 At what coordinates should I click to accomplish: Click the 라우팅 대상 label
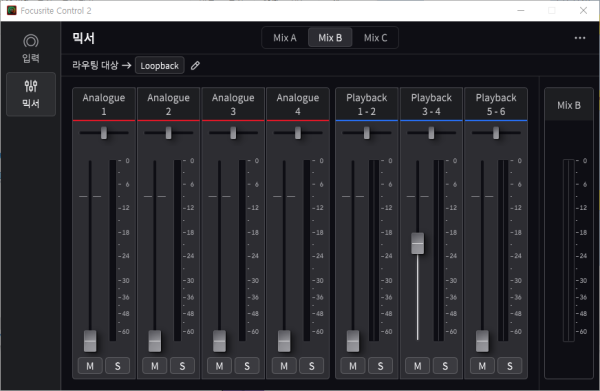tap(95, 65)
